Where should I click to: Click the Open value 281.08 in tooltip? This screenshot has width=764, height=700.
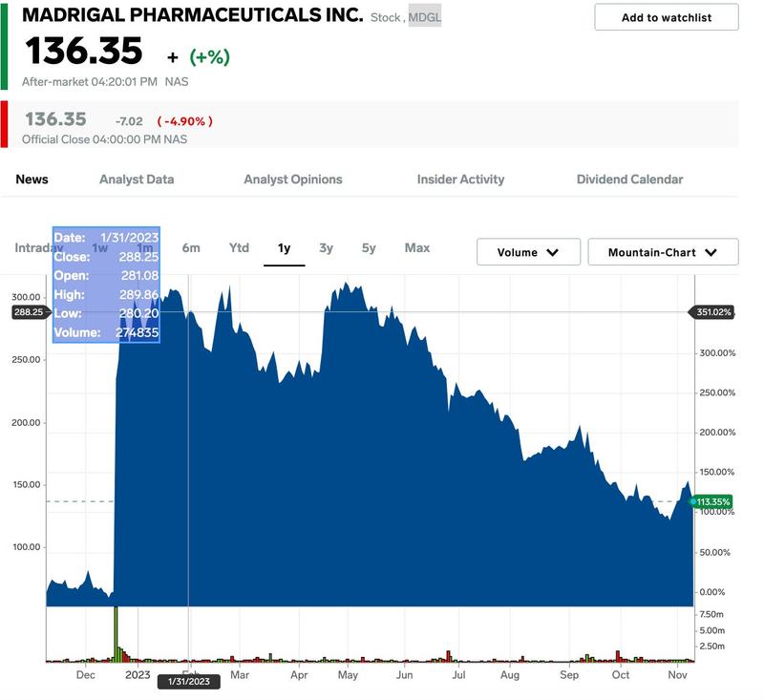point(139,276)
